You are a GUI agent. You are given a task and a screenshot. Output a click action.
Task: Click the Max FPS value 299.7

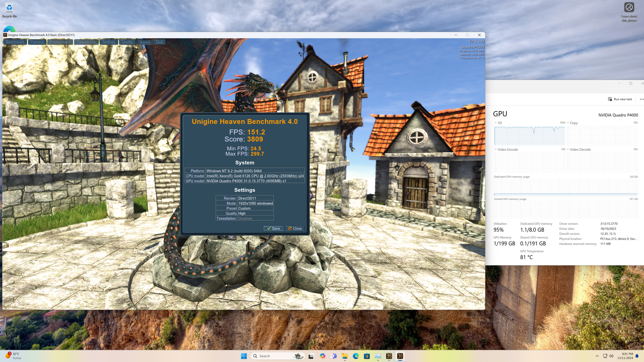(257, 154)
